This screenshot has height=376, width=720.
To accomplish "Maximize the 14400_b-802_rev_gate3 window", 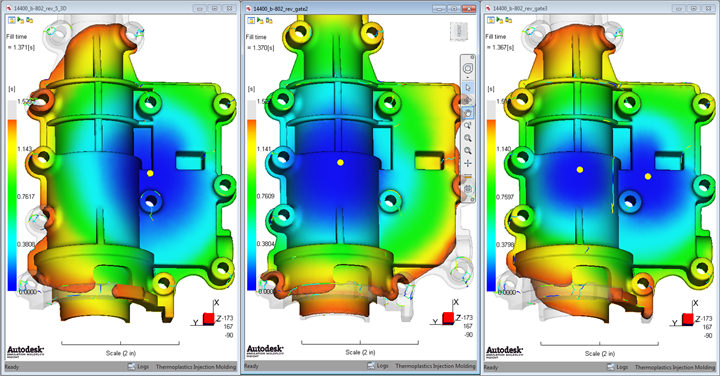I will [693, 8].
